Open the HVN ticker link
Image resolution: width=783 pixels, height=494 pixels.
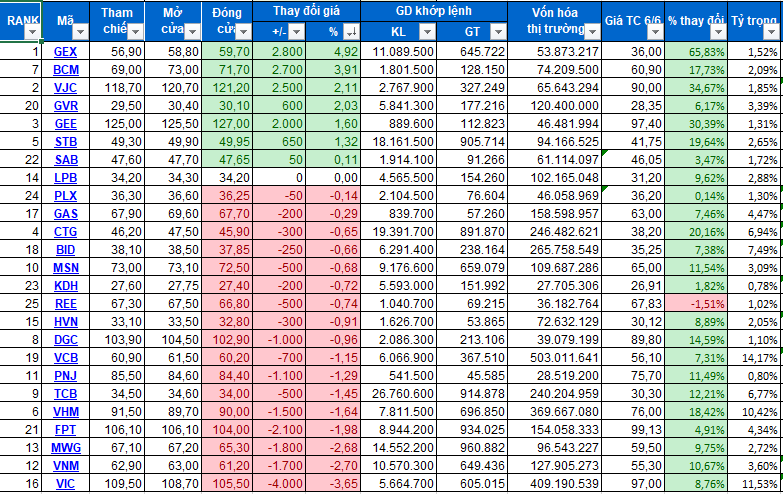(x=66, y=322)
